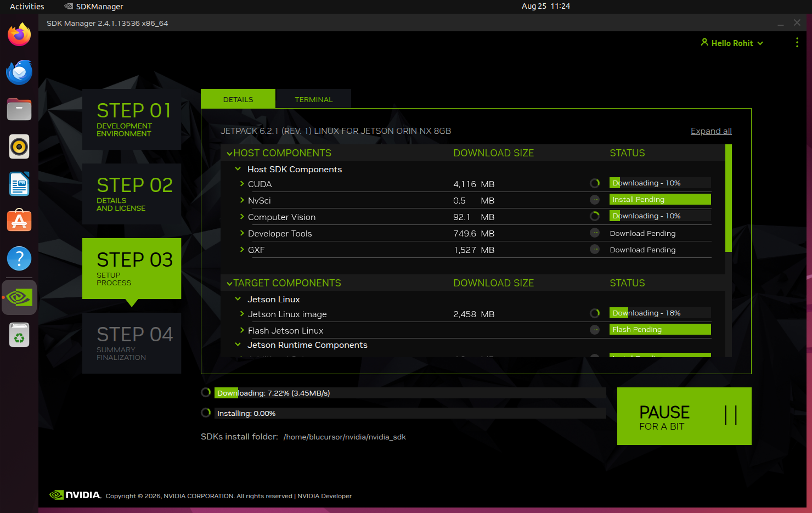
Task: Click the NvSci pending status icon
Action: pyautogui.click(x=595, y=200)
